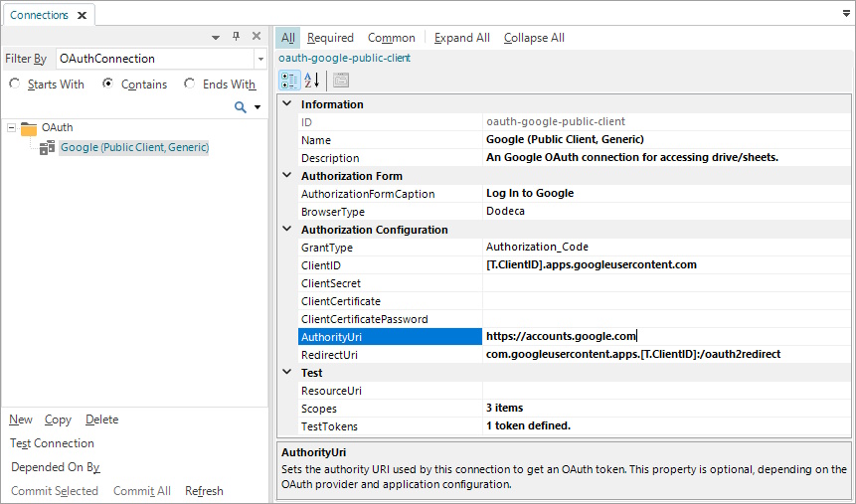The image size is (856, 504).
Task: Click the oauth-google-public-client header label
Action: pos(344,58)
